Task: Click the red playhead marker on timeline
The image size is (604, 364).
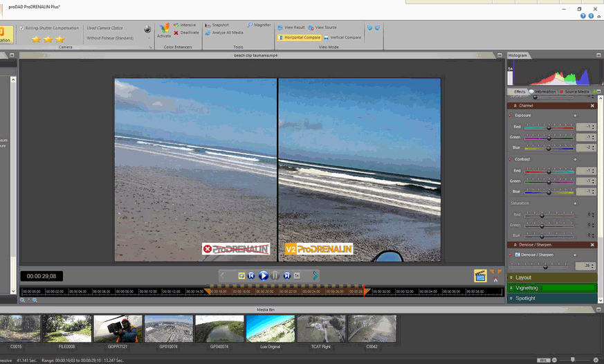Action: (364, 291)
